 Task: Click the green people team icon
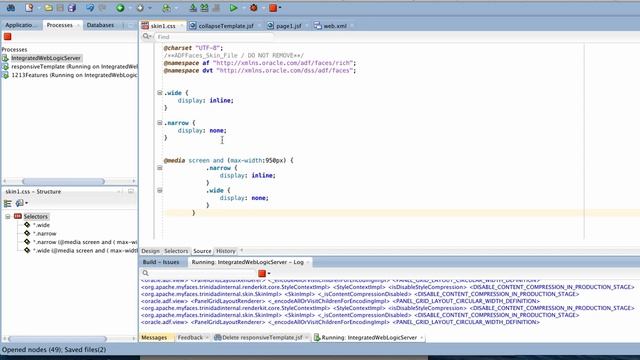coord(166,7)
